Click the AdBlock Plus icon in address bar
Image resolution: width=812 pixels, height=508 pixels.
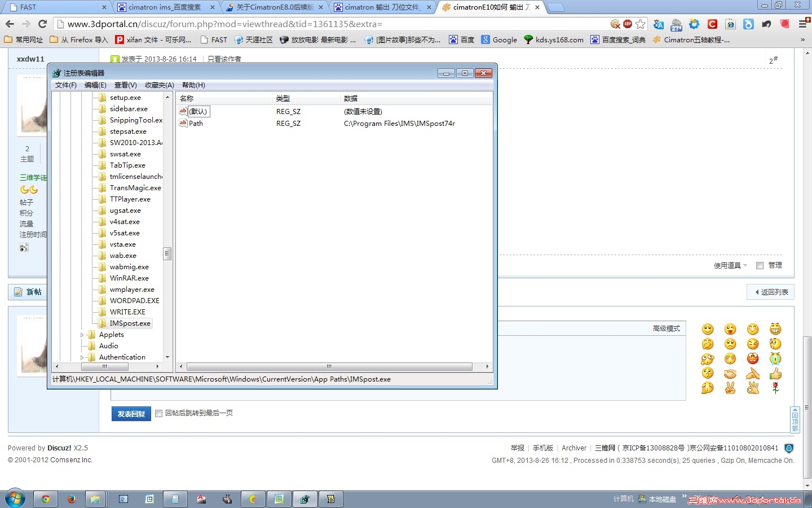pyautogui.click(x=628, y=24)
